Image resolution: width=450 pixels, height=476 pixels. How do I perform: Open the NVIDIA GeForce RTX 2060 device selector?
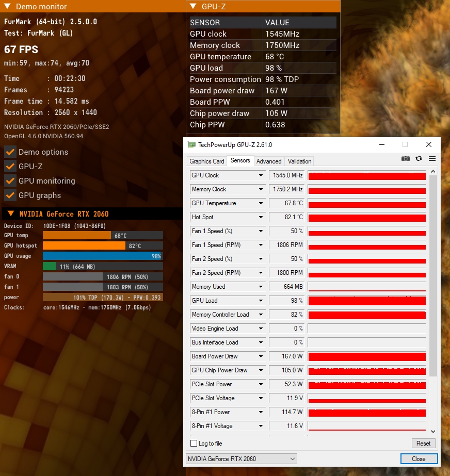242,458
